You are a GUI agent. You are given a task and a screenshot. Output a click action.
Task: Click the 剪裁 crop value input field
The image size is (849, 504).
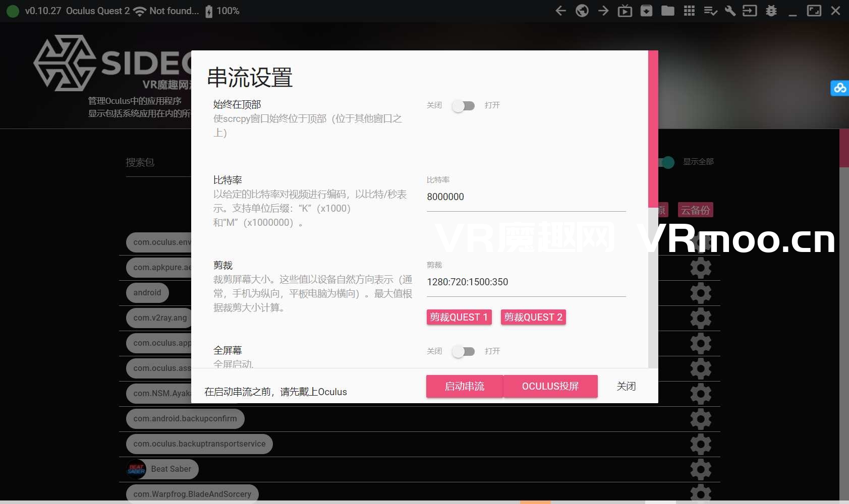526,282
